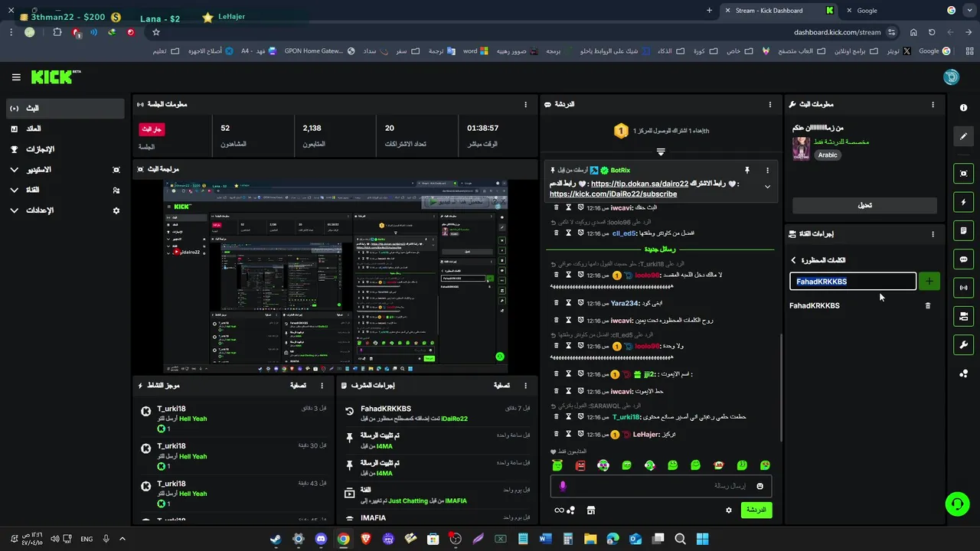
Task: Toggle the channel actions widget icon
Action: [x=963, y=316]
